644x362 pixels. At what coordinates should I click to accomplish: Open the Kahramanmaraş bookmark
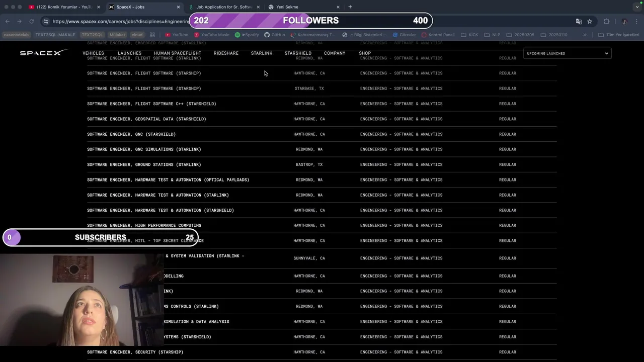(312, 35)
